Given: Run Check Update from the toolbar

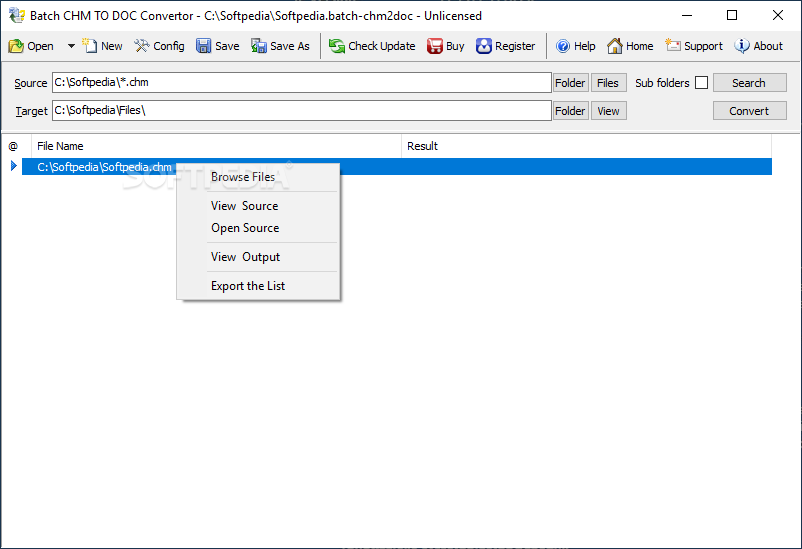Looking at the screenshot, I should (372, 46).
